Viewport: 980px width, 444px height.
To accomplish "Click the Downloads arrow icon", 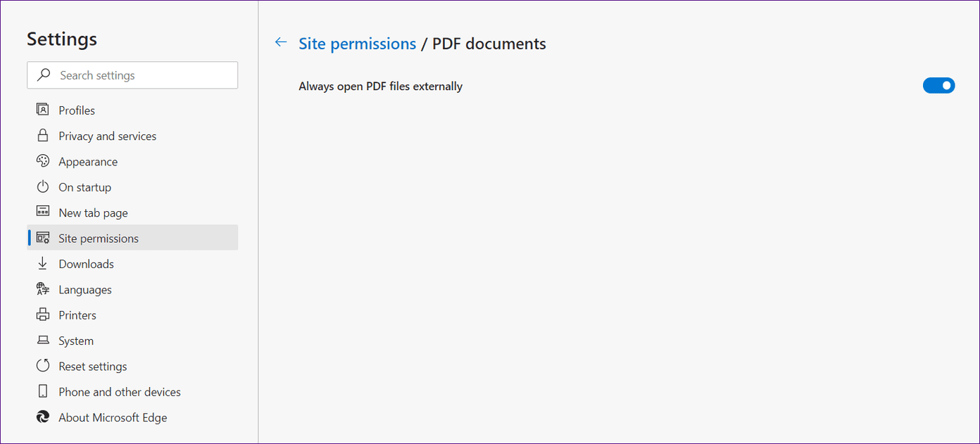I will tap(43, 263).
